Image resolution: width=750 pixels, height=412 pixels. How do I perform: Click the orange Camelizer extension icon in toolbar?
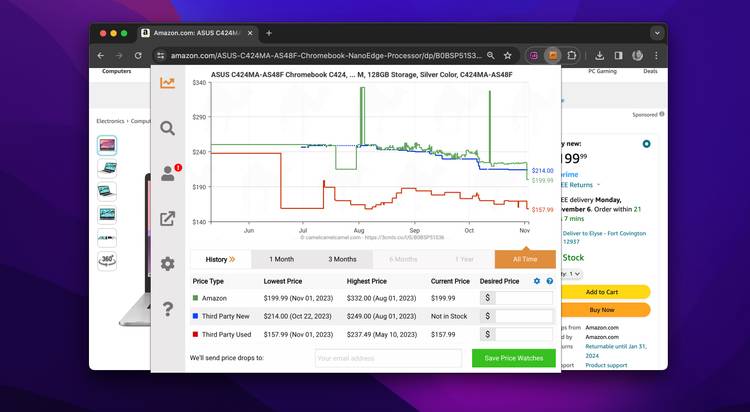[x=553, y=56]
